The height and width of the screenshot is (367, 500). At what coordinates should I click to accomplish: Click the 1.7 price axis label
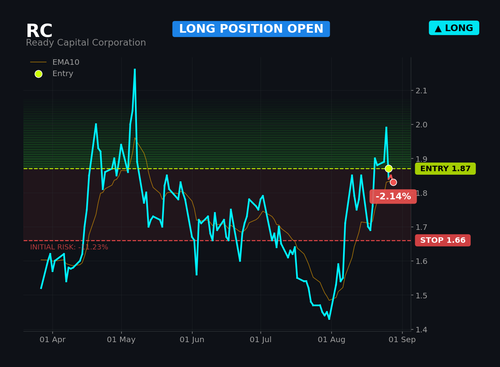click(x=421, y=227)
